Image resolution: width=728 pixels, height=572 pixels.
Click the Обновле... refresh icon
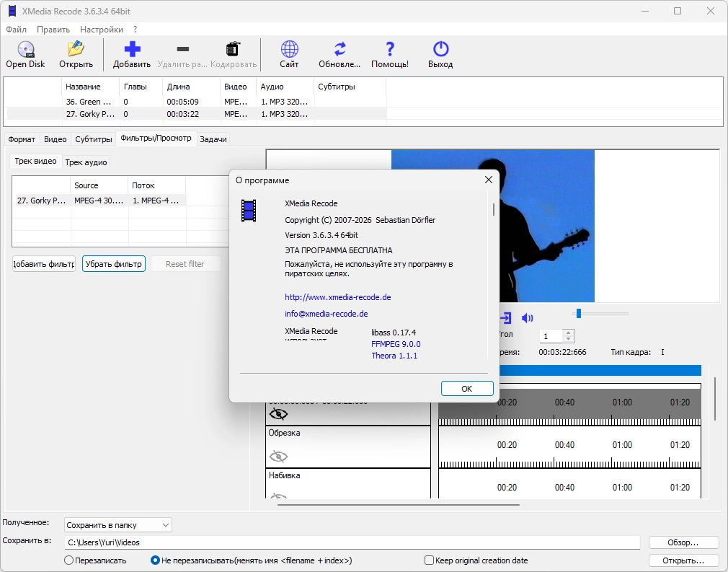pos(340,49)
